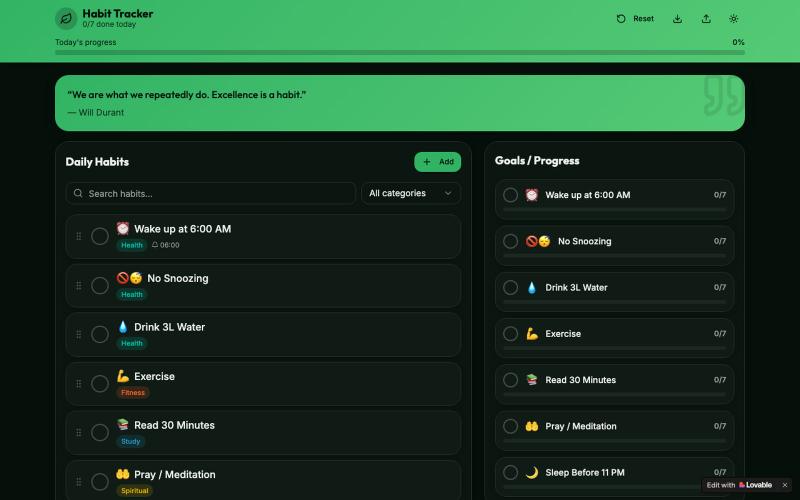The image size is (800, 500).
Task: Click the no-snoozing emoji in Goals panel
Action: coord(538,241)
